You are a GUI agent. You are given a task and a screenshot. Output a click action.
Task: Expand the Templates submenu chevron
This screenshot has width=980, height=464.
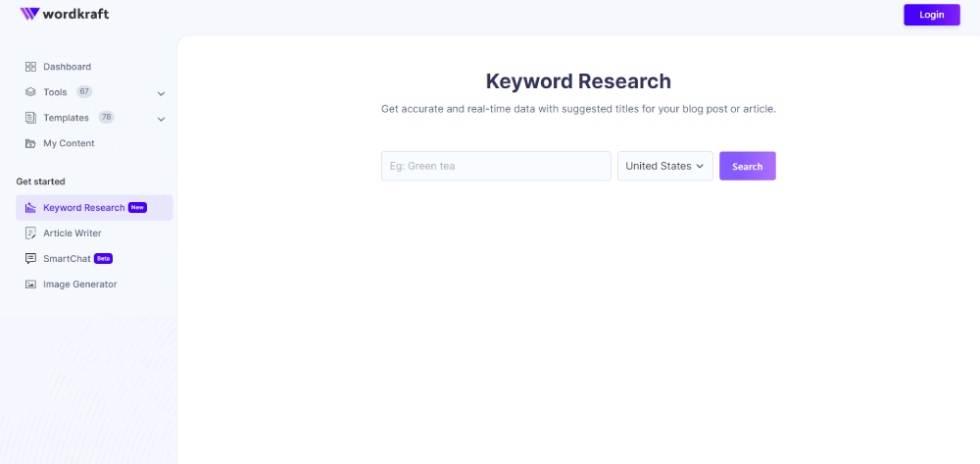point(161,119)
